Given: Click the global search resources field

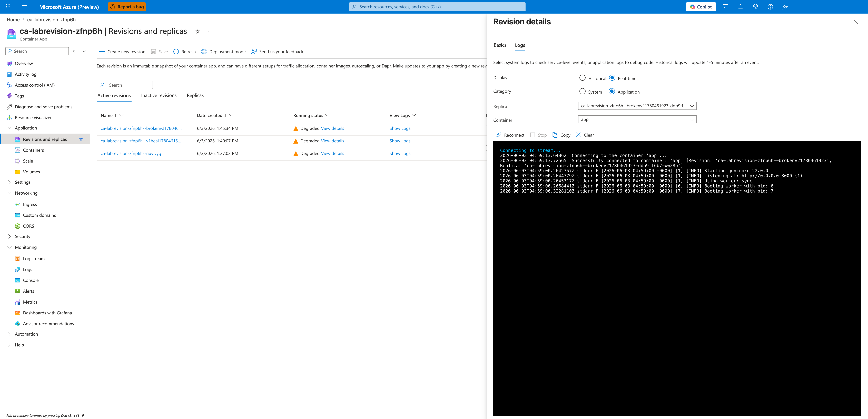Looking at the screenshot, I should [437, 7].
